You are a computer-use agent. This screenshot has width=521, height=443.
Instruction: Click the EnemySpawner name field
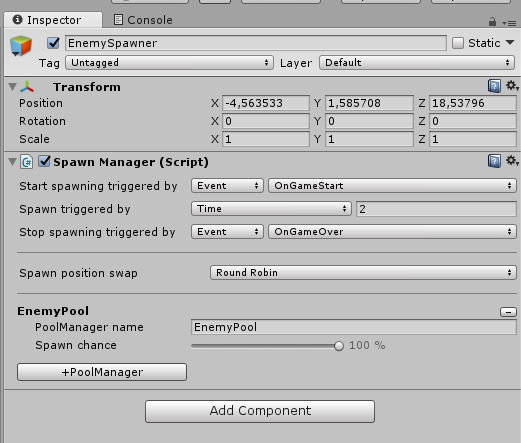pos(256,43)
